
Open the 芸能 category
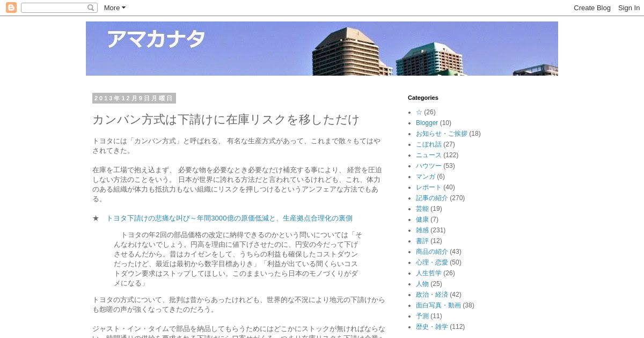click(422, 209)
